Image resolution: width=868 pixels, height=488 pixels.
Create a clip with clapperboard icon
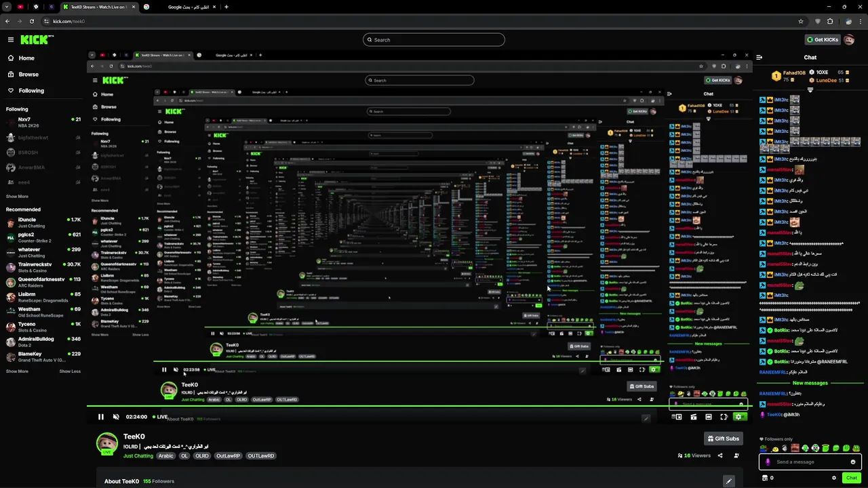[693, 417]
